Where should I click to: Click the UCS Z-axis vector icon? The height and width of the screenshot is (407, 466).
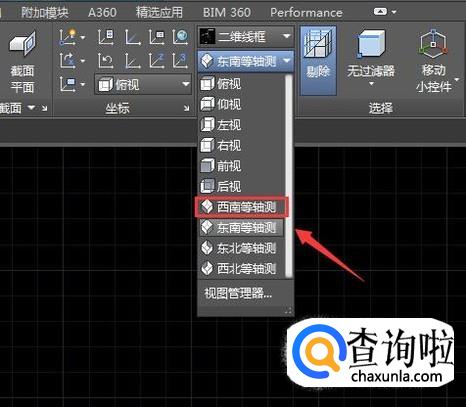tap(157, 61)
